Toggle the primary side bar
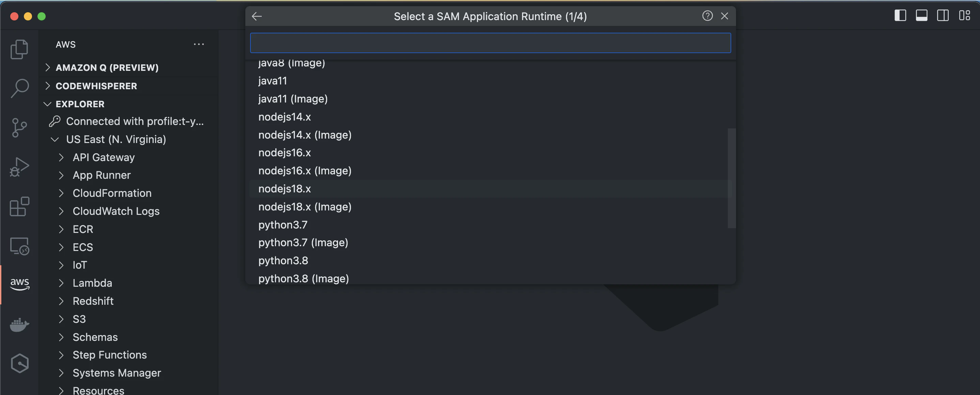This screenshot has width=980, height=395. click(900, 16)
